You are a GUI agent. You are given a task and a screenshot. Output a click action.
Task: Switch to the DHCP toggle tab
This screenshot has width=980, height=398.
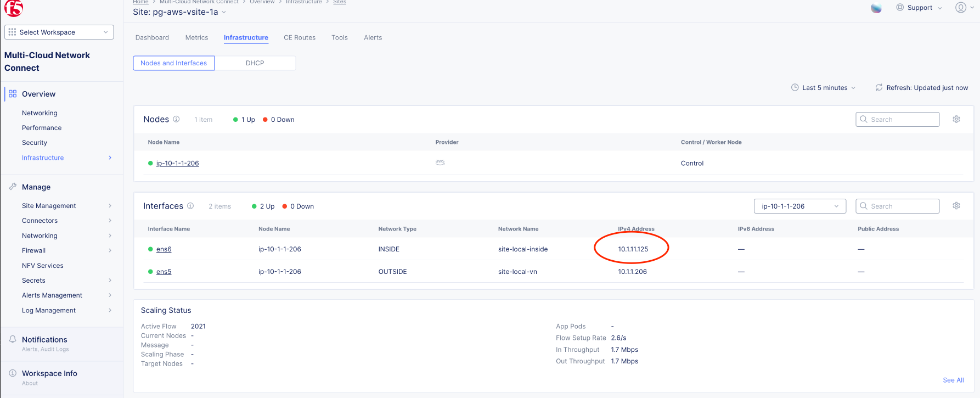click(255, 63)
